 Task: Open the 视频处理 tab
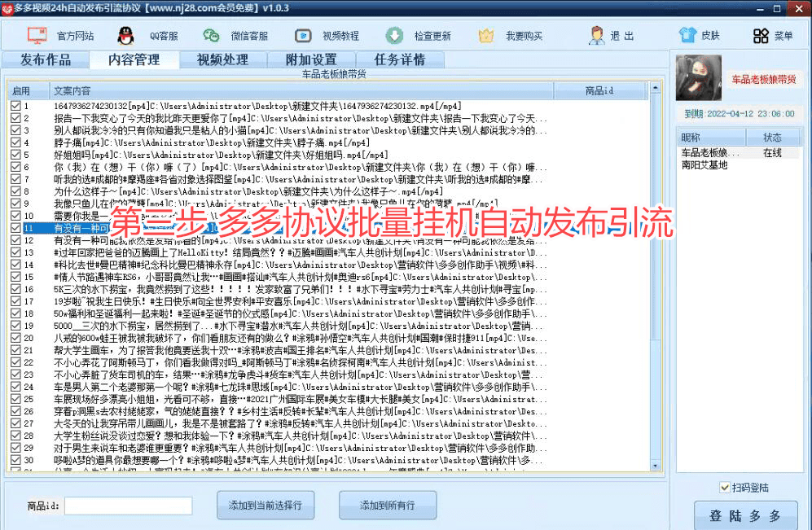coord(222,59)
